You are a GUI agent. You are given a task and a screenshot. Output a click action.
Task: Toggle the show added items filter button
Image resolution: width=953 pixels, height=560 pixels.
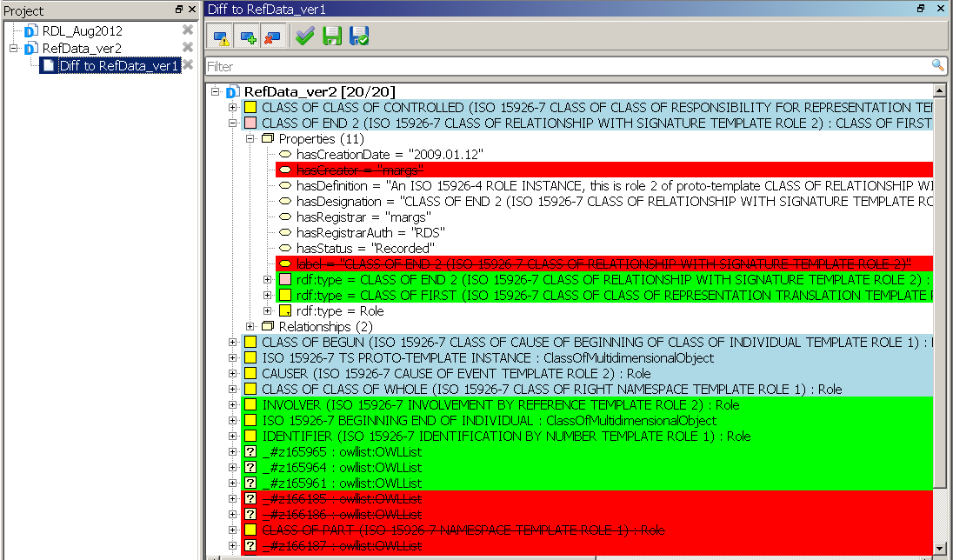(247, 37)
